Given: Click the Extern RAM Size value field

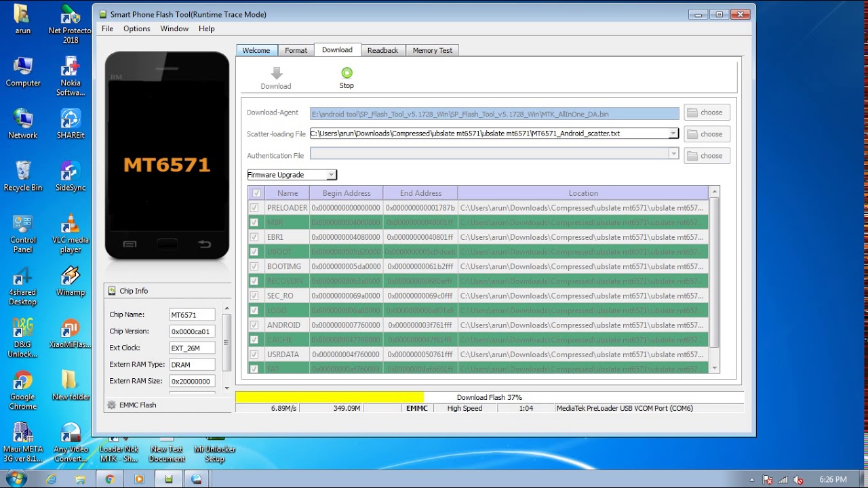Looking at the screenshot, I should [192, 381].
